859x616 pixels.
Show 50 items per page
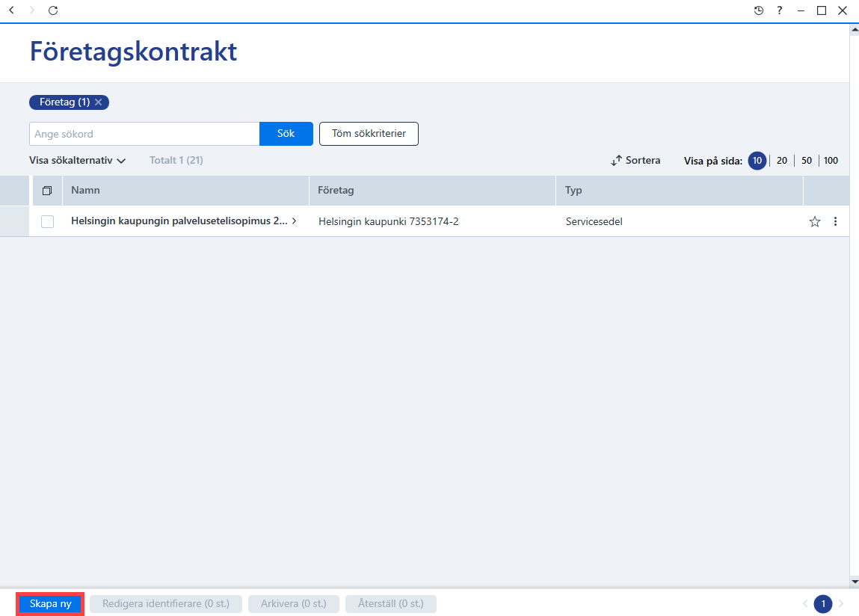[807, 161]
